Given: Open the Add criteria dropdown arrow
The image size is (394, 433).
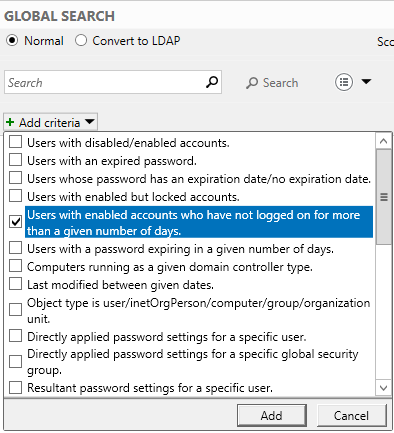Looking at the screenshot, I should coord(89,122).
